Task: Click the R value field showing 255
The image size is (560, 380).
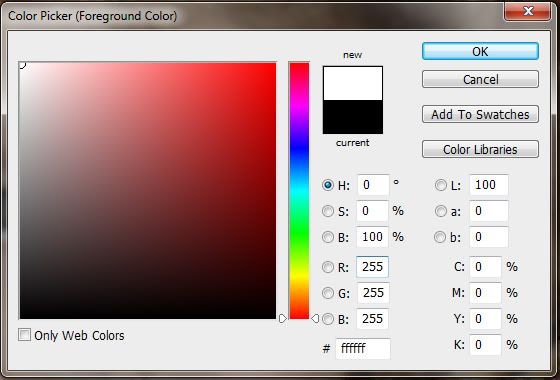Action: (372, 267)
